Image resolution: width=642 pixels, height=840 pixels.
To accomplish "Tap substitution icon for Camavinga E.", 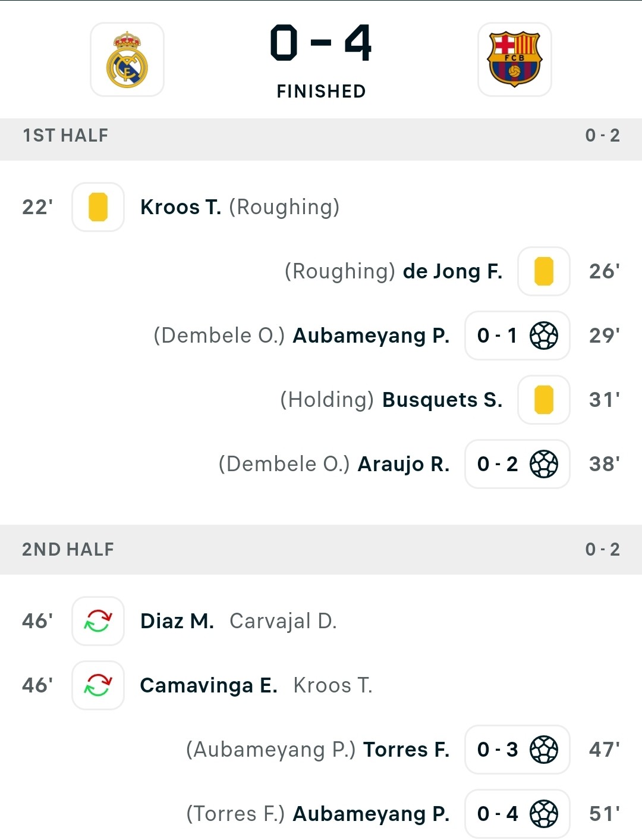I will point(98,685).
